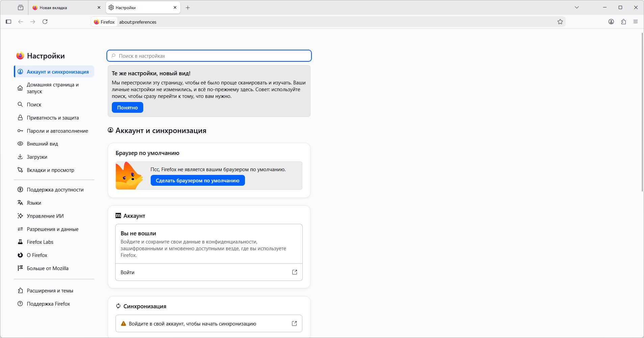
Task: Open Пароли и автозаполнение settings
Action: [x=54, y=131]
